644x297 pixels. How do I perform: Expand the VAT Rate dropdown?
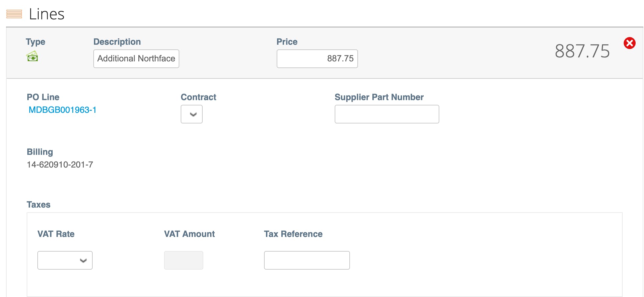[x=65, y=260]
